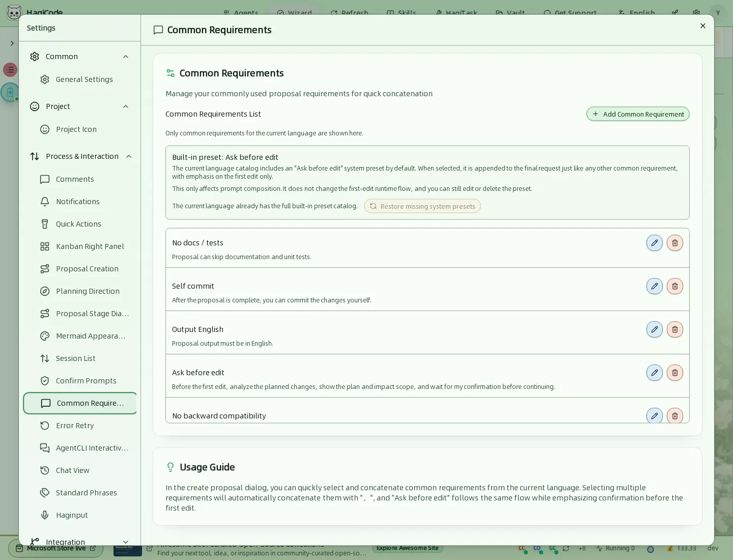Open Standard Phrases settings
The width and height of the screenshot is (733, 560).
[80, 493]
